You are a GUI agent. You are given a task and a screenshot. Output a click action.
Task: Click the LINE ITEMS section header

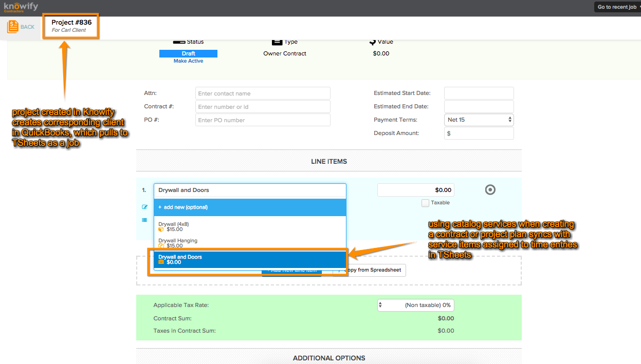(329, 161)
